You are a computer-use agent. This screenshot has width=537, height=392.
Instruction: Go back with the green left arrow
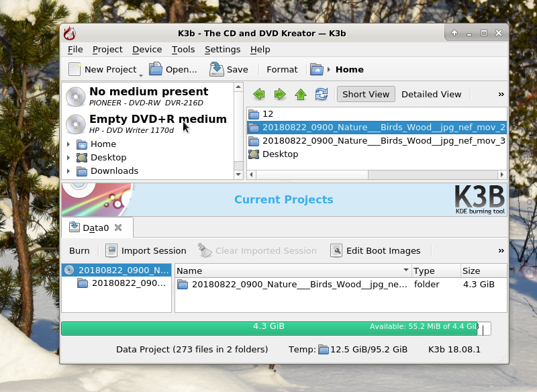pyautogui.click(x=259, y=94)
